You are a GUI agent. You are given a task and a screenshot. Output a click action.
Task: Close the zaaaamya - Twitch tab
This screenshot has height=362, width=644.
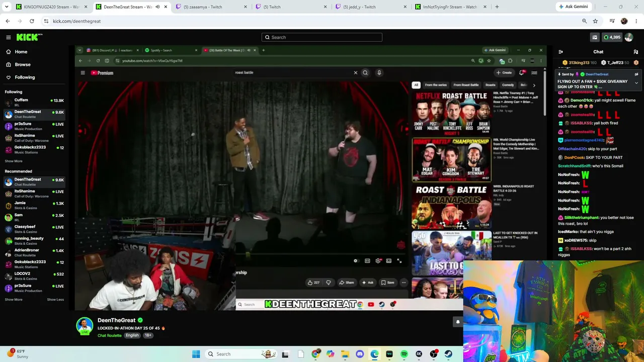(x=246, y=7)
